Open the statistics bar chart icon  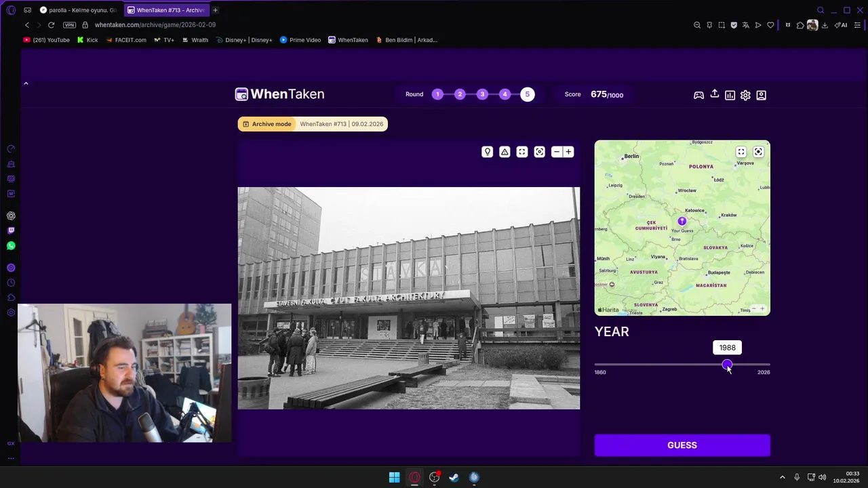730,96
